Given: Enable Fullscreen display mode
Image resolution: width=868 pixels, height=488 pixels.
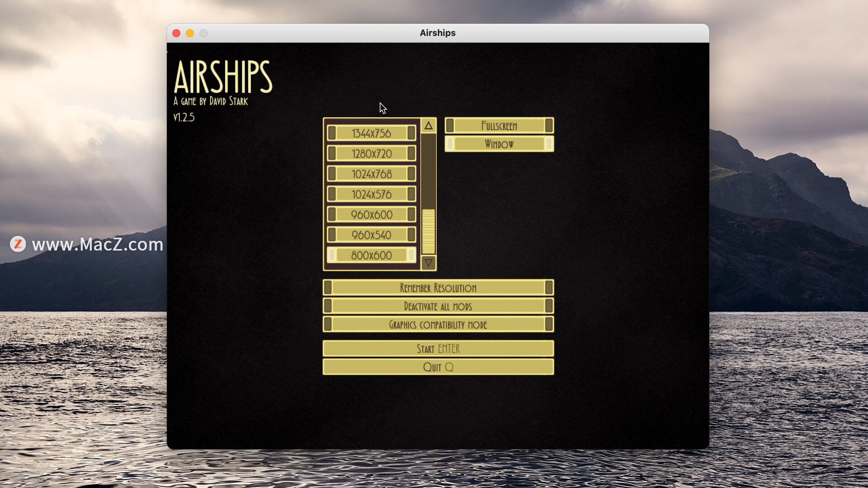Looking at the screenshot, I should [499, 126].
